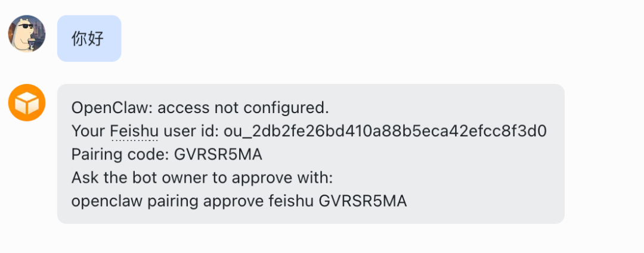
Task: Click the "access not configured" text
Action: (x=243, y=108)
